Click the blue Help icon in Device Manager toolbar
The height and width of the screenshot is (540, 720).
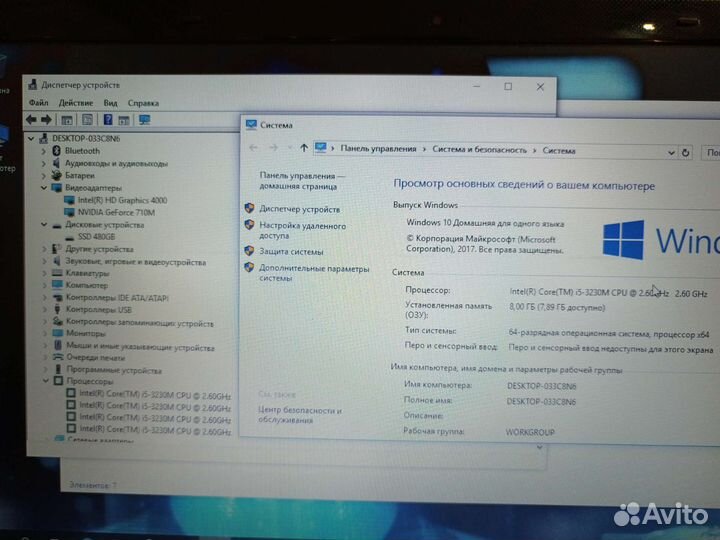[108, 120]
